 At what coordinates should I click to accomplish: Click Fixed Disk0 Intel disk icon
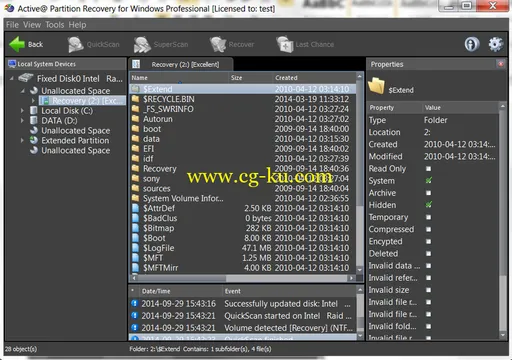[26, 78]
